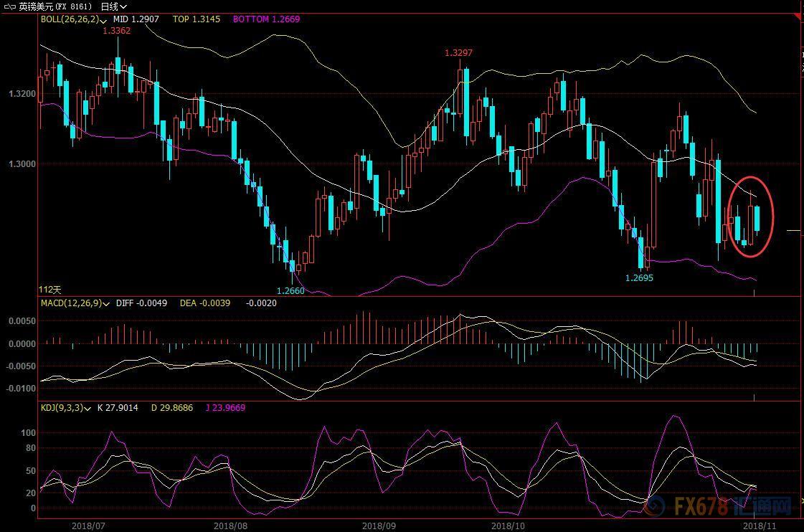Click the 英镑美元(FX 8161) symbol title
Image resolution: width=804 pixels, height=532 pixels.
(55, 6)
